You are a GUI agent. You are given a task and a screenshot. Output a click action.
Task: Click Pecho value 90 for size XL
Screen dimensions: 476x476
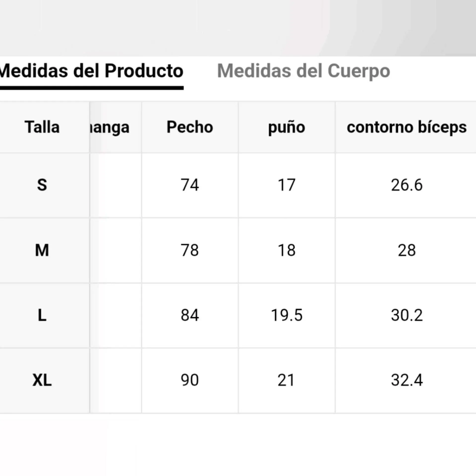[x=190, y=380]
